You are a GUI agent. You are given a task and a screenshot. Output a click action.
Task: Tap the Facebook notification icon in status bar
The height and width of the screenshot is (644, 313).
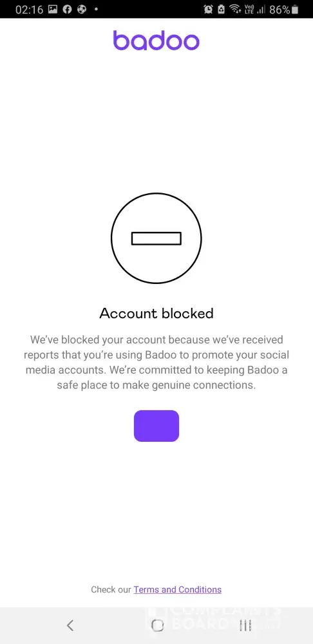67,9
